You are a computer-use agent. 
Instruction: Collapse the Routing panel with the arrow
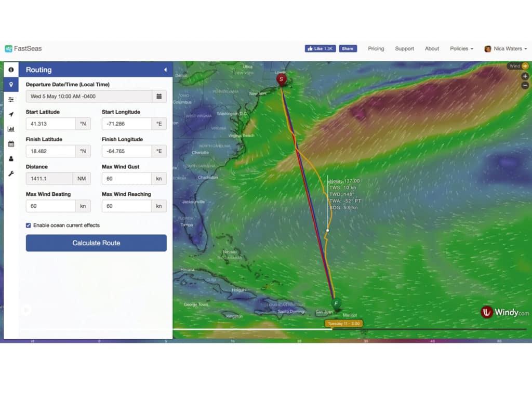click(165, 69)
